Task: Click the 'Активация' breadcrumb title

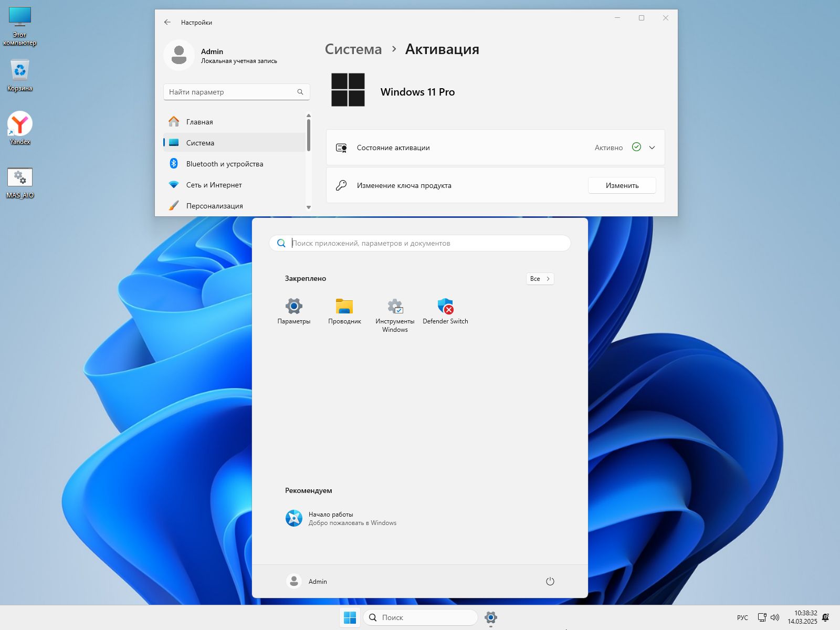Action: 442,49
